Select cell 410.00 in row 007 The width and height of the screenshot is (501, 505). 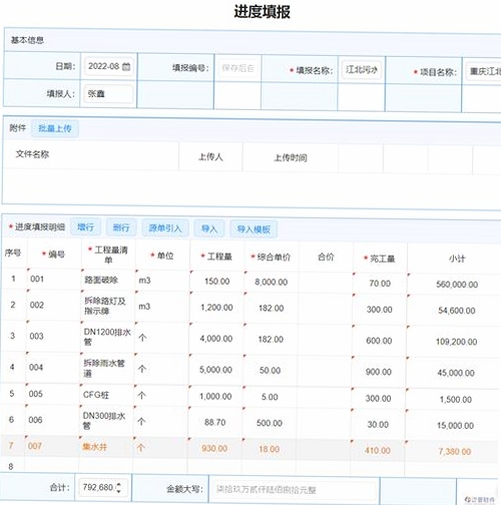pyautogui.click(x=377, y=450)
